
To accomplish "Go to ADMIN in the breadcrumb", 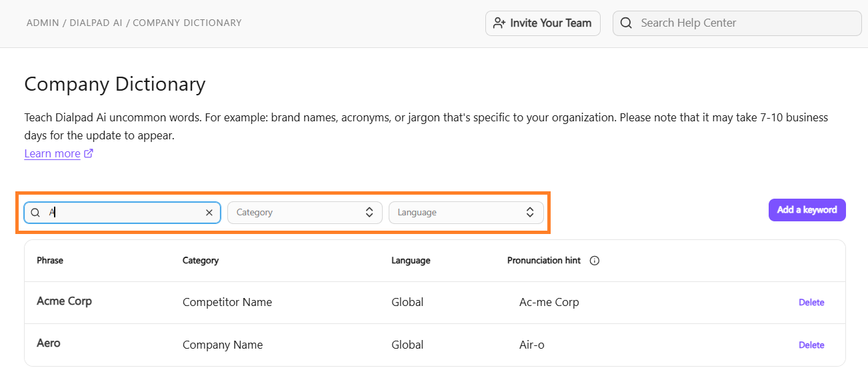I will (43, 23).
